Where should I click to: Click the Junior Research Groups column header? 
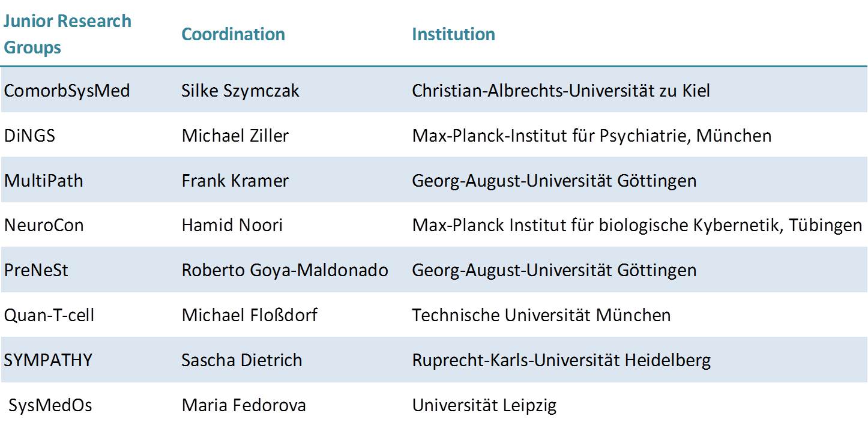click(x=67, y=34)
